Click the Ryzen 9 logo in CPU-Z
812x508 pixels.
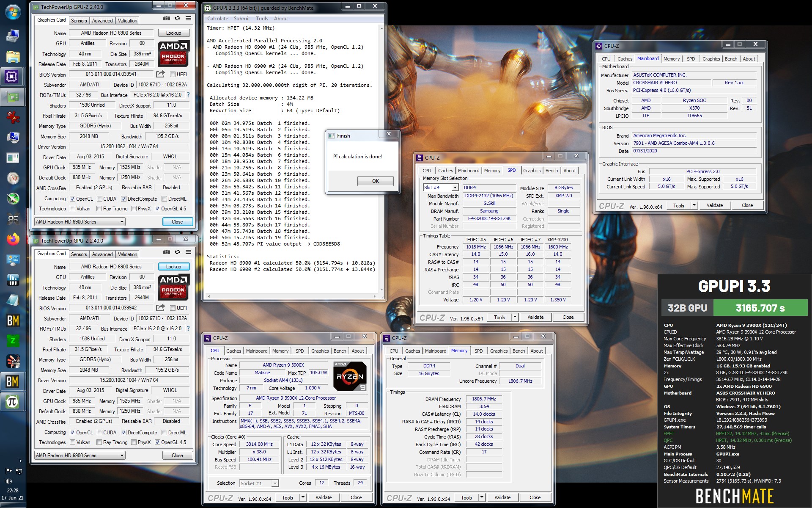coord(350,376)
